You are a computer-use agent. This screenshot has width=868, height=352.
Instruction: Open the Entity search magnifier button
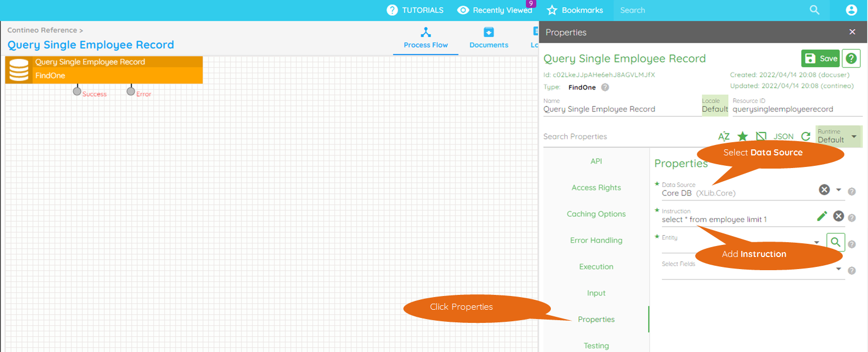coord(835,242)
